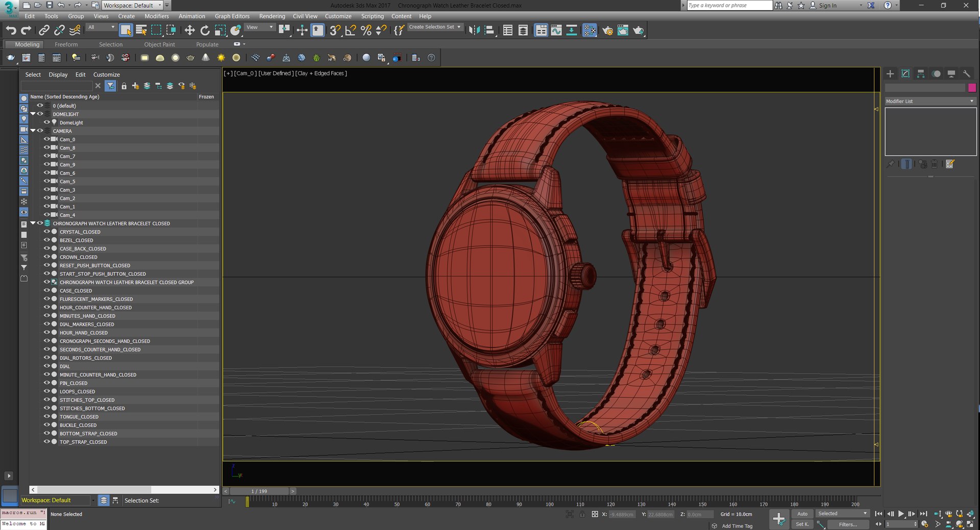This screenshot has width=980, height=530.
Task: Click the Redo arrow in main toolbar
Action: (x=26, y=31)
